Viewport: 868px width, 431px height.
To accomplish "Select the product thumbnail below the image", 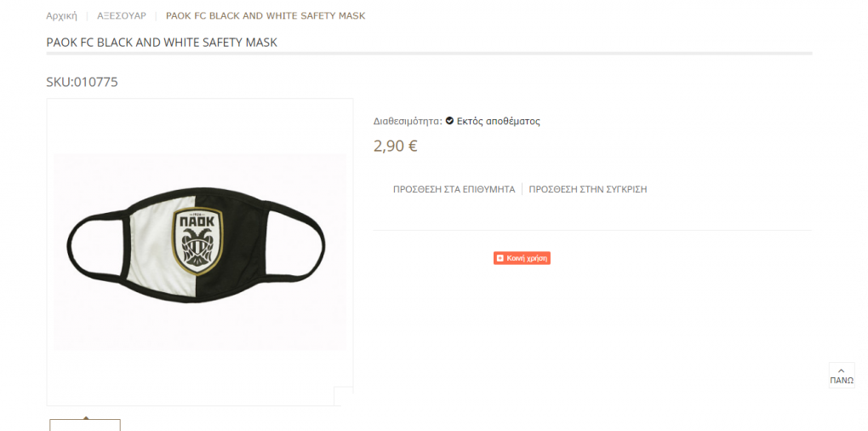I will point(85,425).
